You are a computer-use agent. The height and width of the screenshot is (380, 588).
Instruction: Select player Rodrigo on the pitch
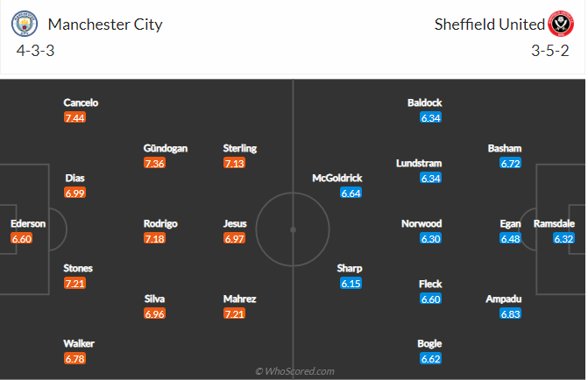pos(160,223)
